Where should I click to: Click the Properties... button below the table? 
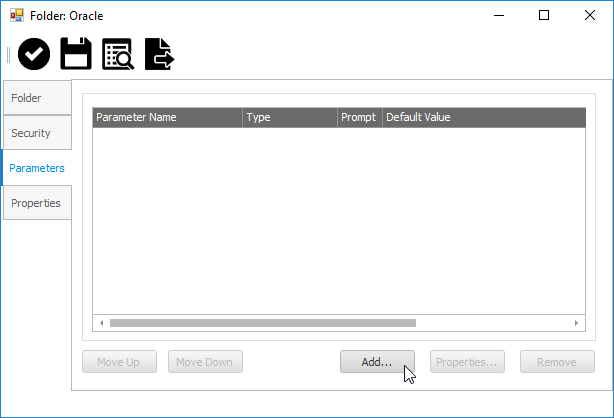(x=467, y=362)
